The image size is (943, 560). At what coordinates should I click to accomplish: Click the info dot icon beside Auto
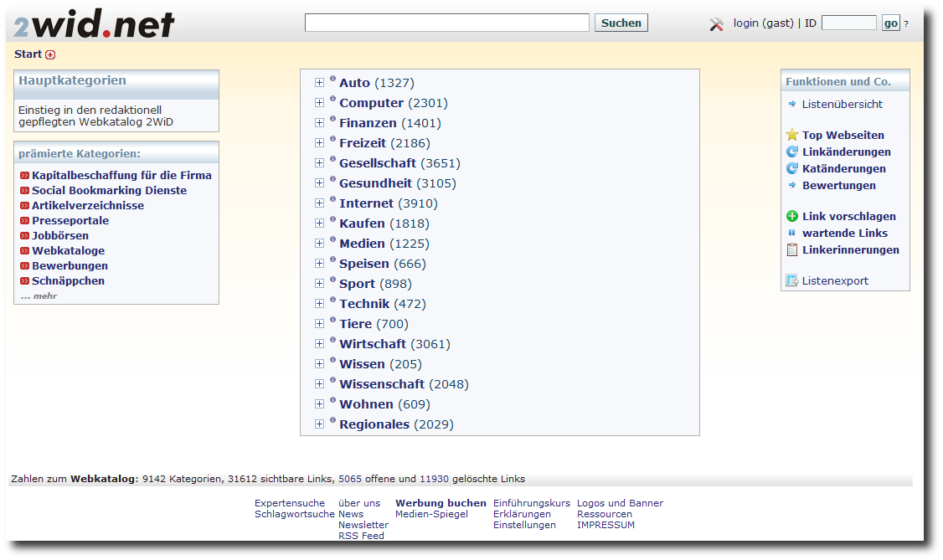pos(332,79)
